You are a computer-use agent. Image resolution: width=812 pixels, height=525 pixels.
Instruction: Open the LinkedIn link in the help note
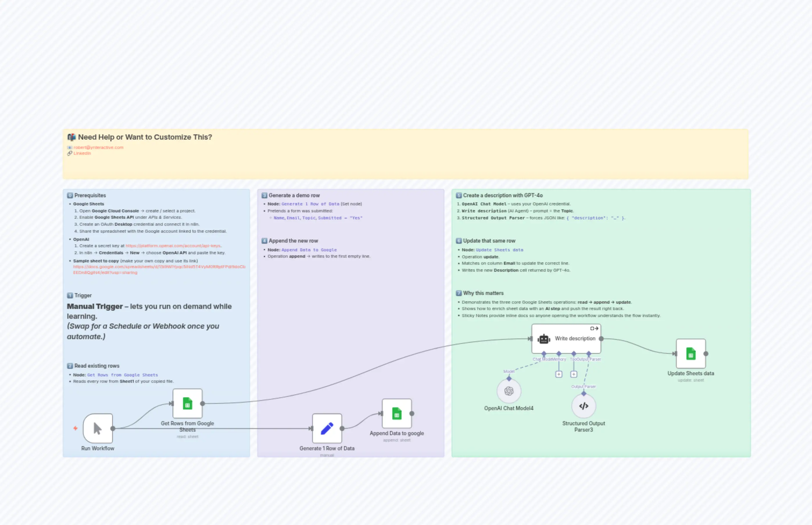[x=82, y=153]
